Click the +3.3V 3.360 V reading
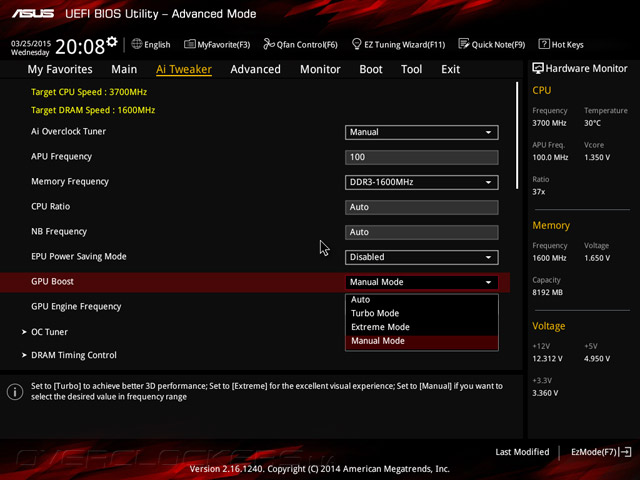Viewport: 640px width, 480px height. [x=545, y=393]
